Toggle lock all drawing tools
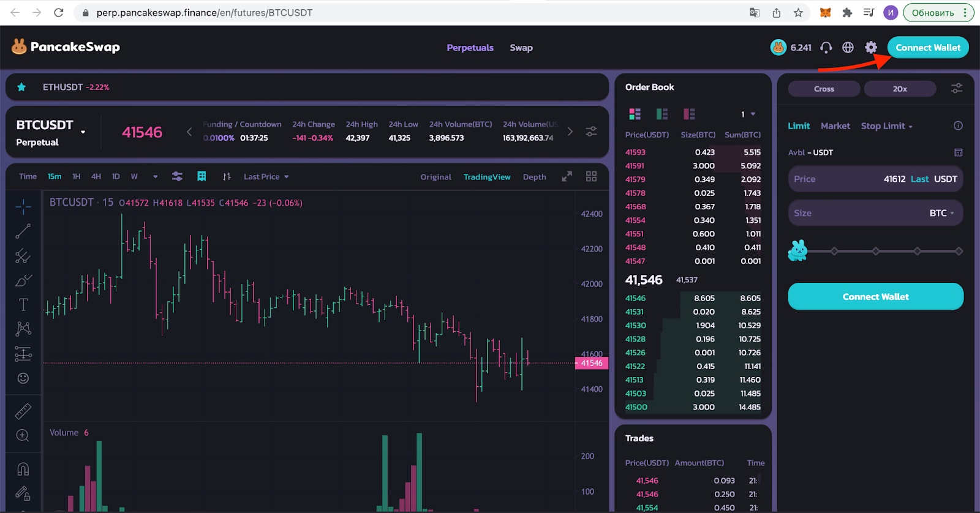This screenshot has width=980, height=513. [23, 493]
